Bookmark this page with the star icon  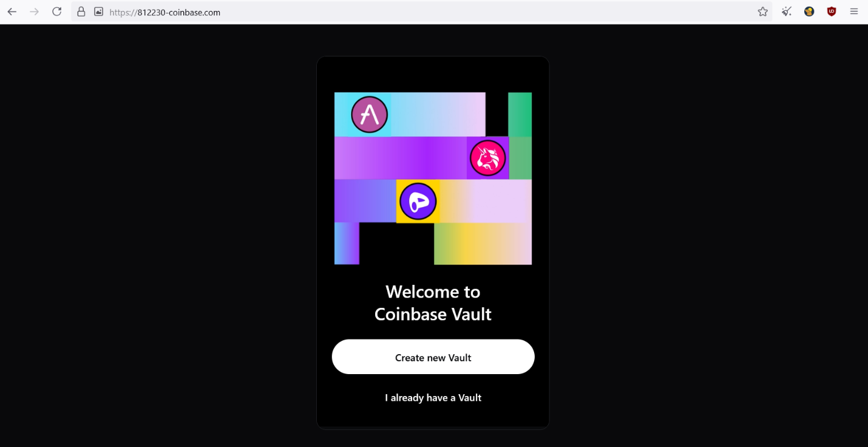click(x=763, y=12)
